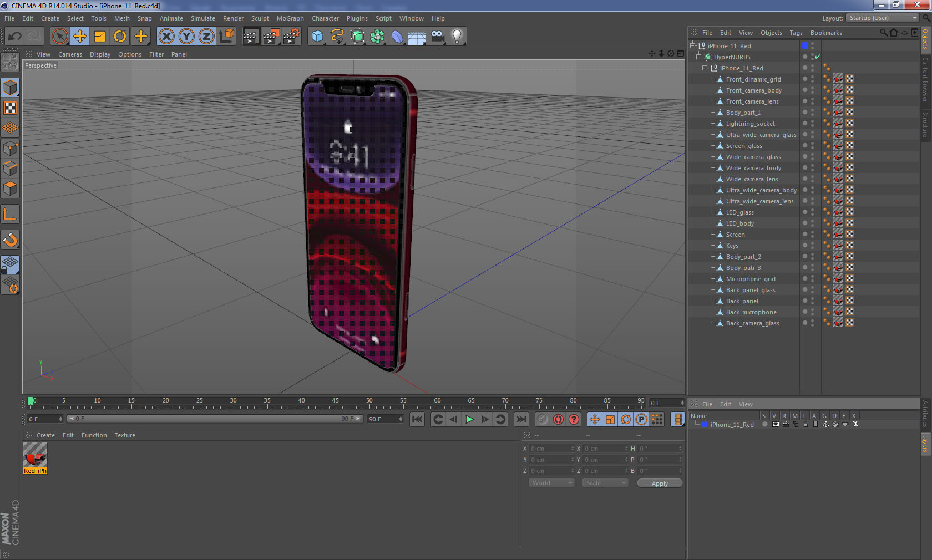932x560 pixels.
Task: Add a Floor environment object icon
Action: pyautogui.click(x=417, y=37)
